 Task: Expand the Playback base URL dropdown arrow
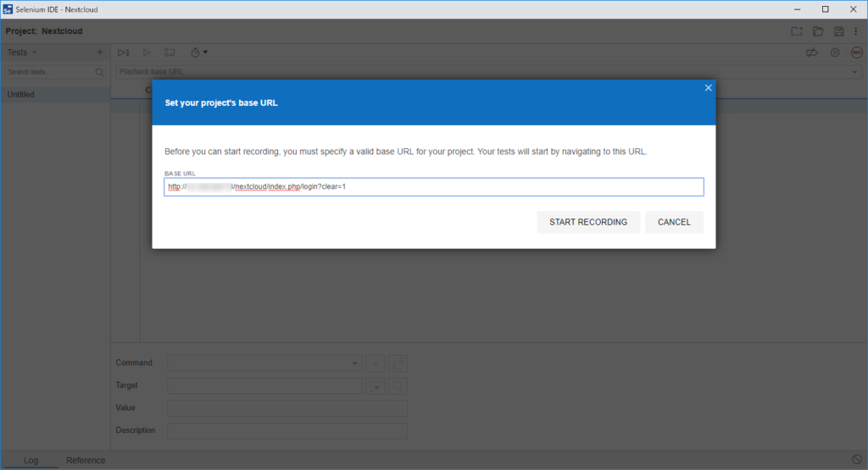(854, 72)
